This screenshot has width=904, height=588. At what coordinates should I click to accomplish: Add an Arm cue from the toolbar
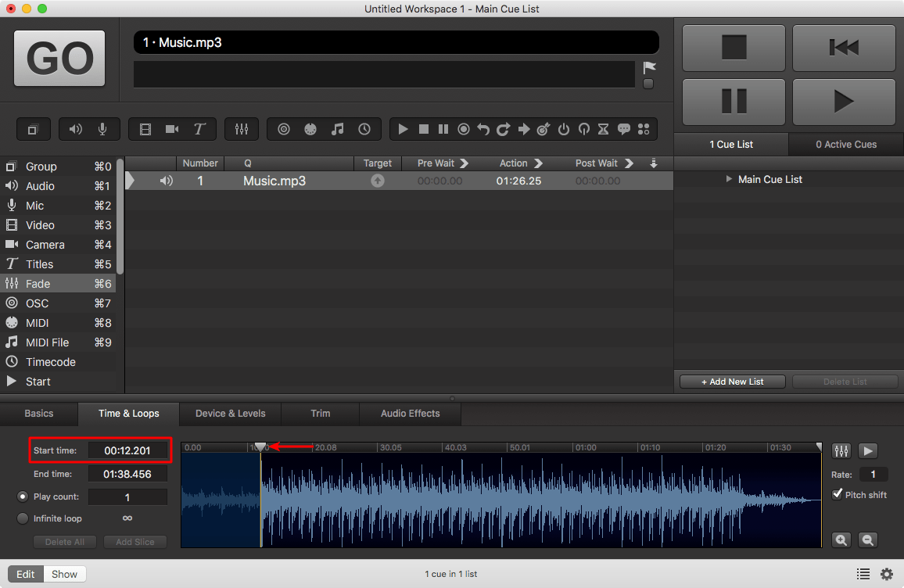[x=564, y=129]
